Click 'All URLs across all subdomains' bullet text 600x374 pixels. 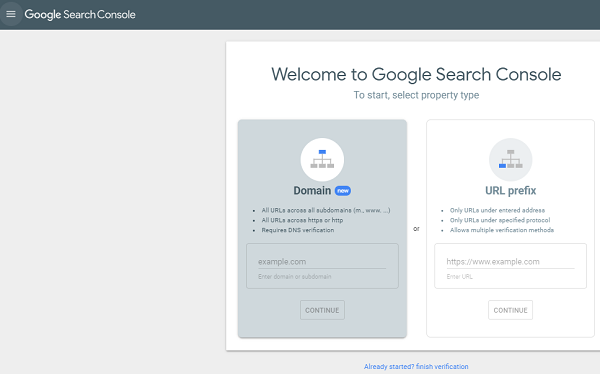click(x=326, y=210)
